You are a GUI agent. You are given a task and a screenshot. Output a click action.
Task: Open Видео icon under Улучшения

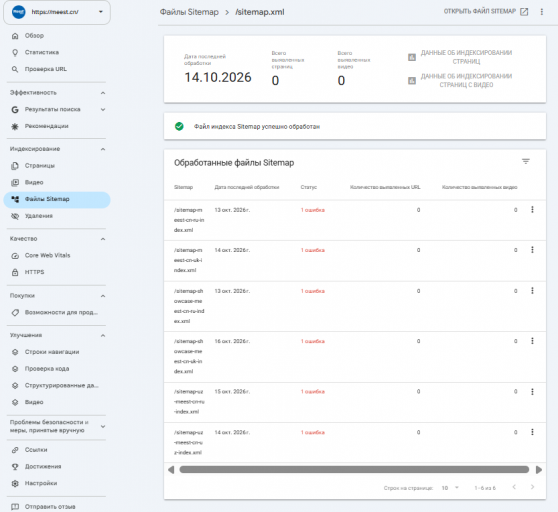click(x=15, y=402)
